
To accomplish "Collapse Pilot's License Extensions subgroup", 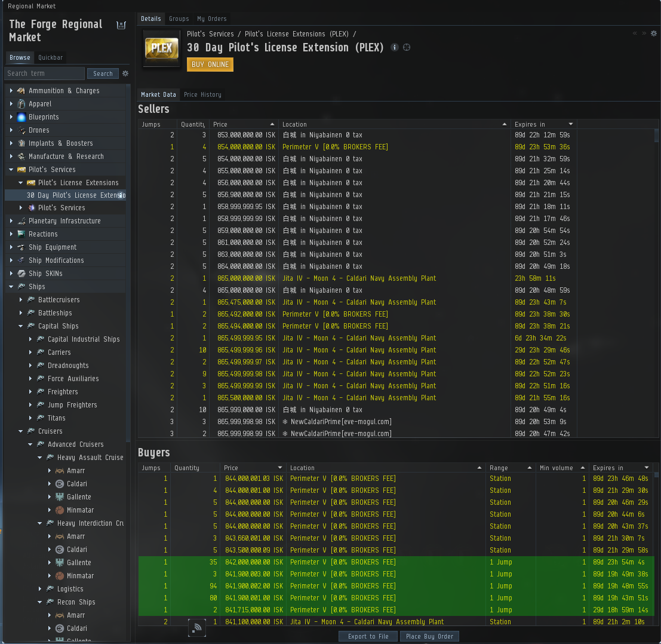I will (x=21, y=183).
